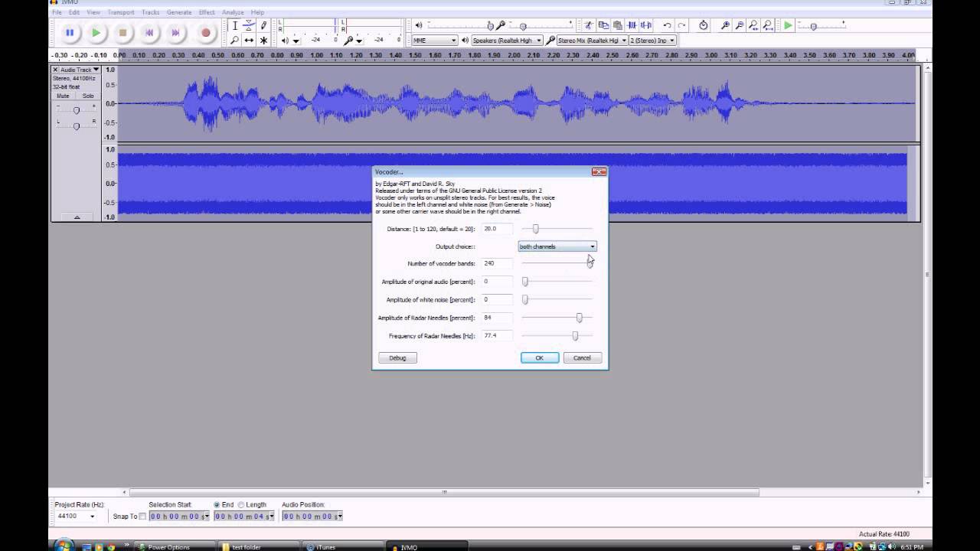Open the Stereo Mix input device dropdown
The image size is (980, 551).
coord(592,40)
